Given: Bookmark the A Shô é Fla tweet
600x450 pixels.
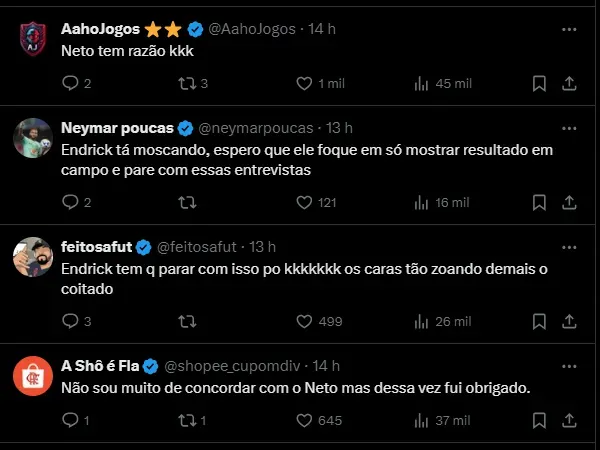Looking at the screenshot, I should 539,422.
